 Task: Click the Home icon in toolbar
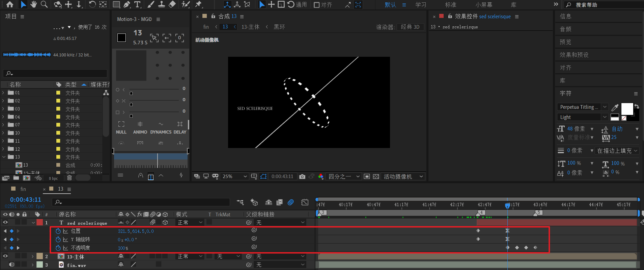[10, 4]
